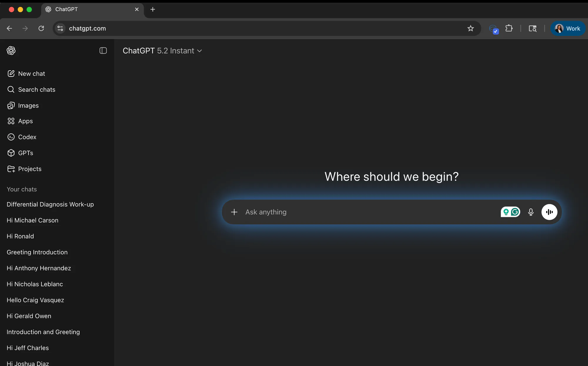Open the Grammarly suggestions icon
The image size is (588, 366).
point(511,212)
